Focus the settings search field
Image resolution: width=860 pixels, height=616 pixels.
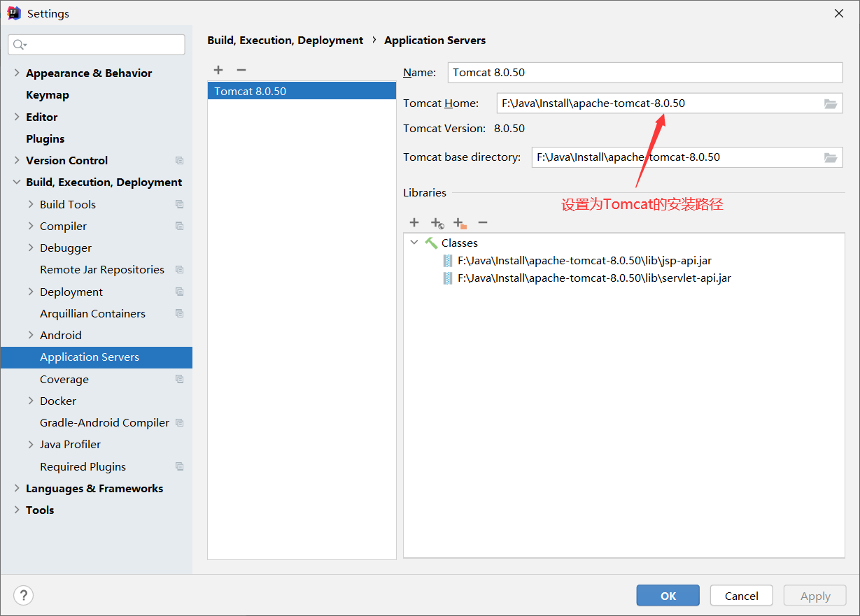point(97,45)
